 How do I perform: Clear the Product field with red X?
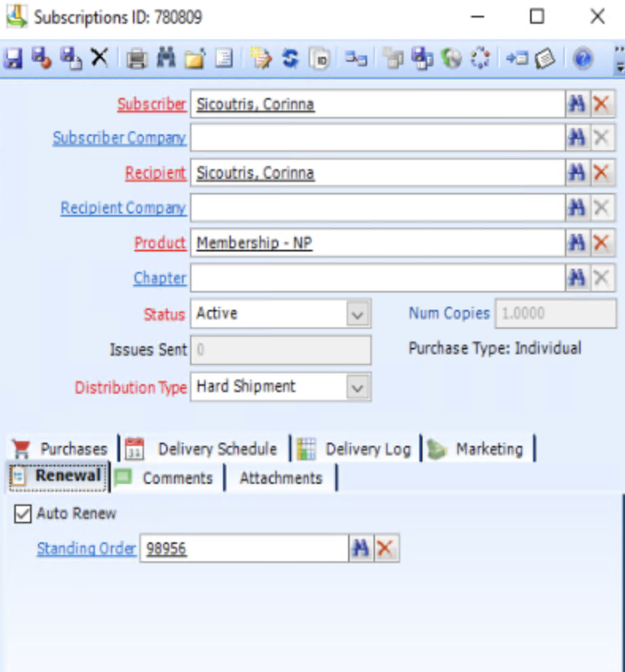[x=602, y=244]
